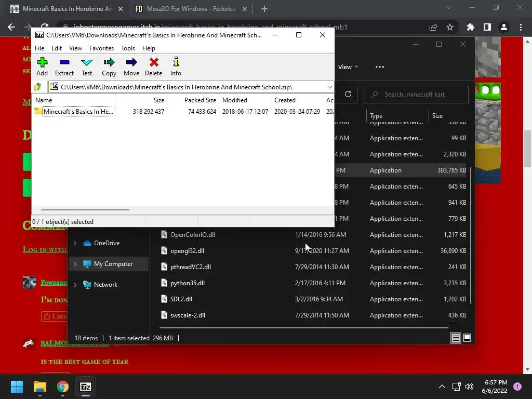The height and width of the screenshot is (399, 532).
Task: Open a new Chrome tab
Action: pos(264,9)
